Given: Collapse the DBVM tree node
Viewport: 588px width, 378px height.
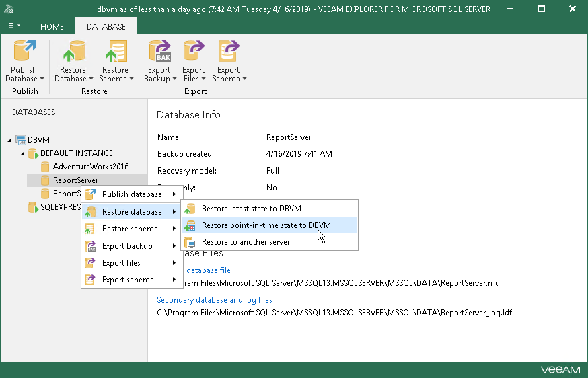Looking at the screenshot, I should 9,140.
